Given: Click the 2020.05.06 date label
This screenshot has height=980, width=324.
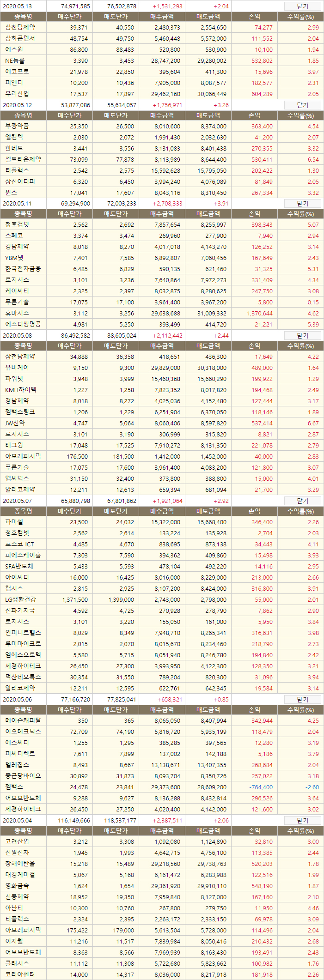Looking at the screenshot, I should click(17, 700).
